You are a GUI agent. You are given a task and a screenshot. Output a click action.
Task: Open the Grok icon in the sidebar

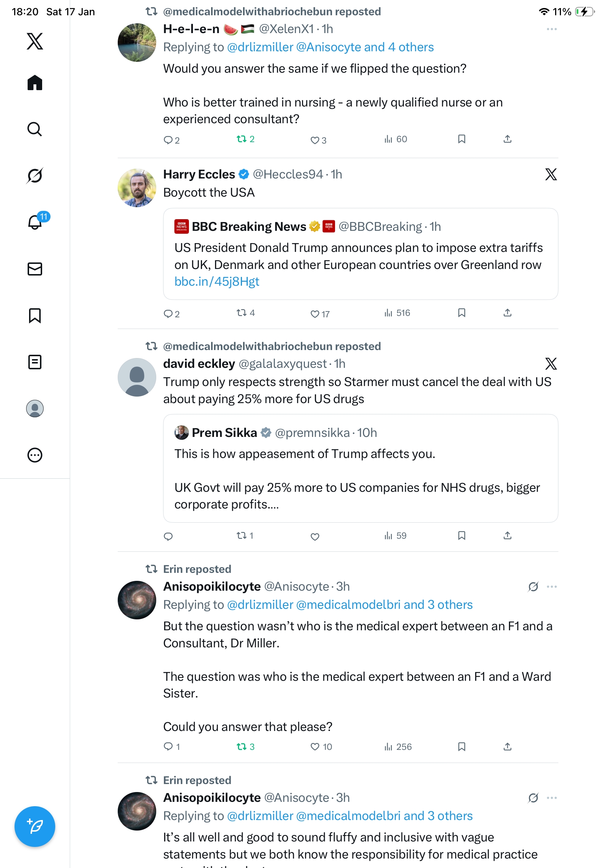click(x=35, y=176)
